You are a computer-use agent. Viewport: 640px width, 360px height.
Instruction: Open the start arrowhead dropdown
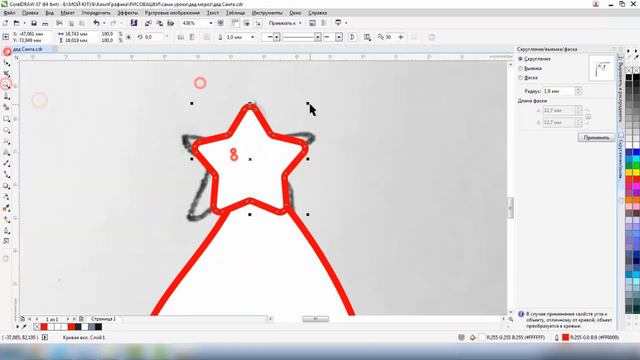point(276,37)
